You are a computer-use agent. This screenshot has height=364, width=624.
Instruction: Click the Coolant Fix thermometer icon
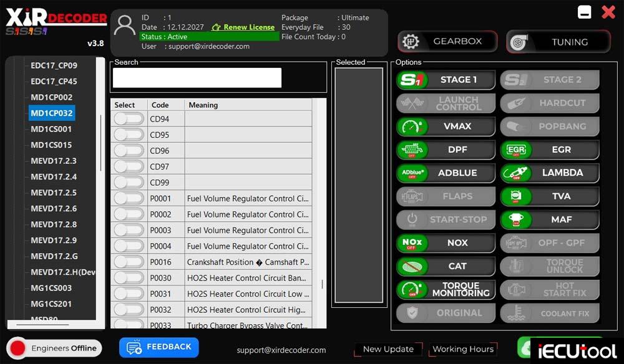tap(516, 313)
